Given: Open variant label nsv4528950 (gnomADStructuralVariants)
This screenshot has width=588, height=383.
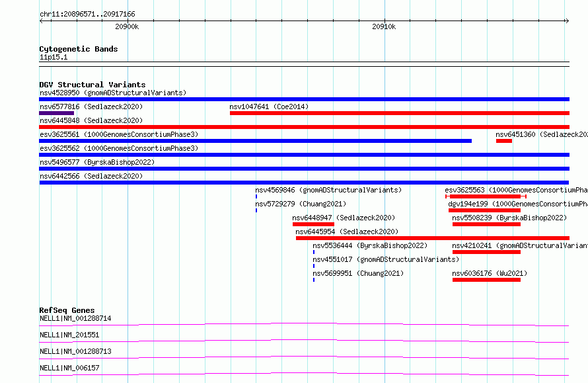Looking at the screenshot, I should click(x=113, y=93).
